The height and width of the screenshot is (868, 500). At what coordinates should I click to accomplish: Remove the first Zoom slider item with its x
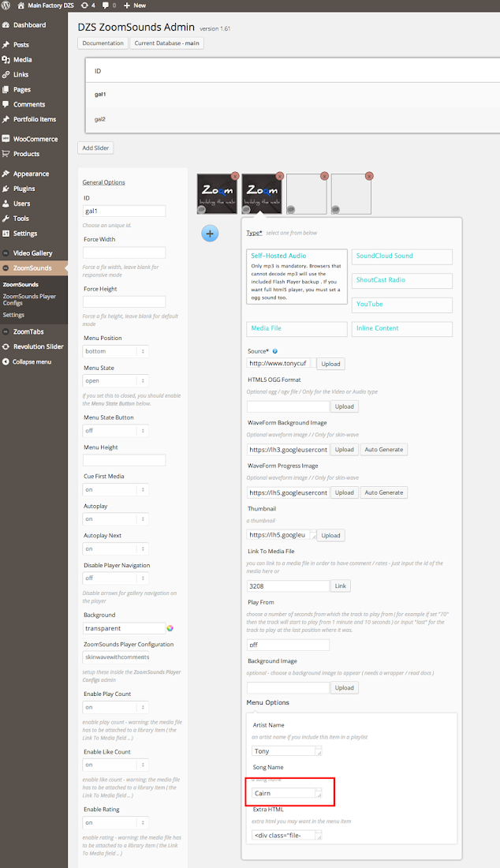point(234,176)
